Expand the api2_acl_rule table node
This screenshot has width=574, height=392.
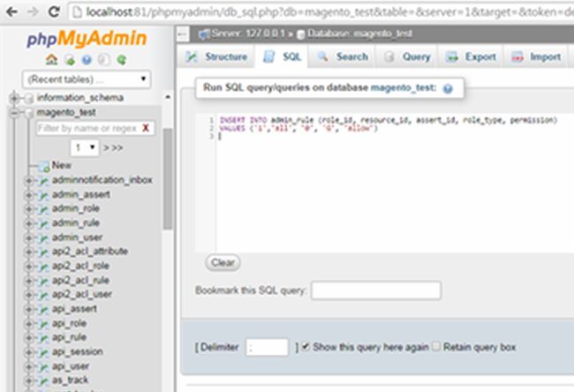click(x=28, y=281)
